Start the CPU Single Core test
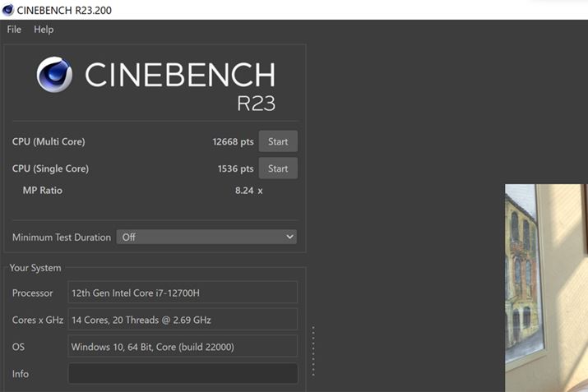 click(278, 168)
